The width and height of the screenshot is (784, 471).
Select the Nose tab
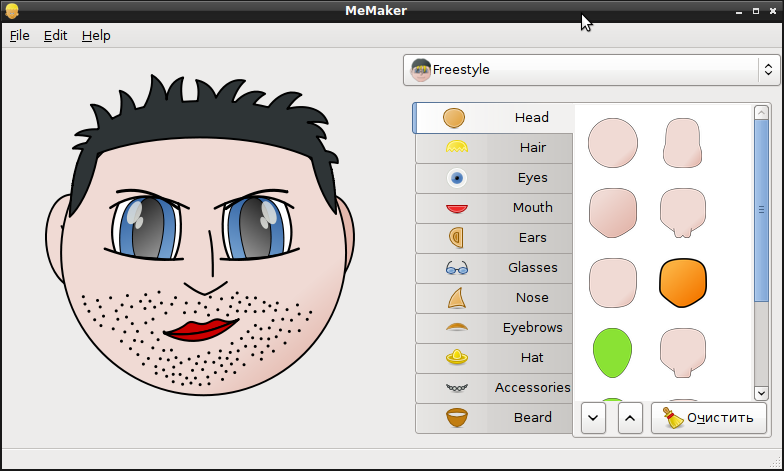pyautogui.click(x=494, y=298)
